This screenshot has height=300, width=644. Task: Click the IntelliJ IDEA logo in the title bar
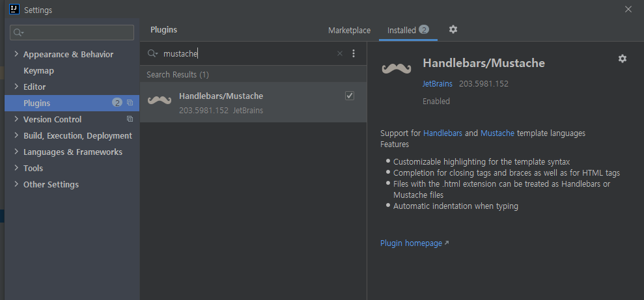coord(14,9)
